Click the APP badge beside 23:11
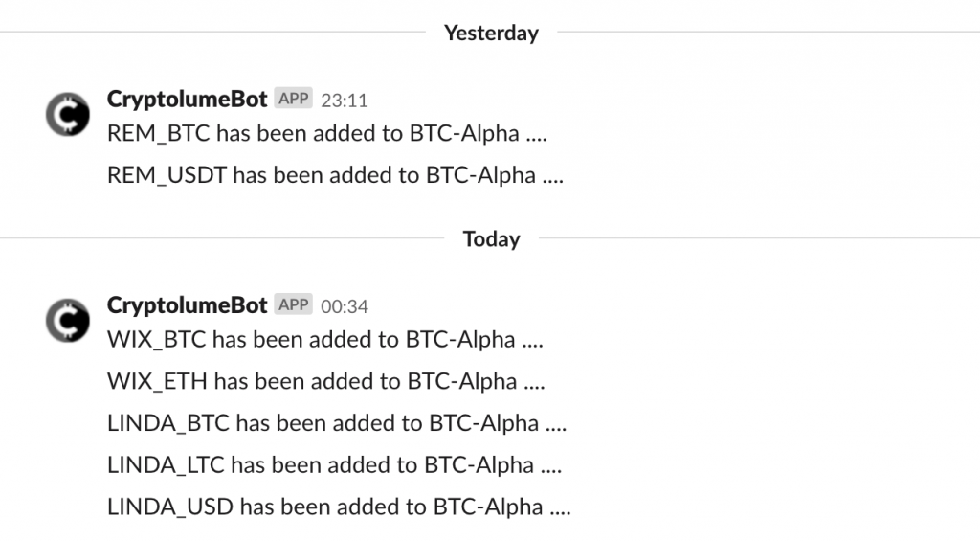The image size is (980, 541). point(293,99)
